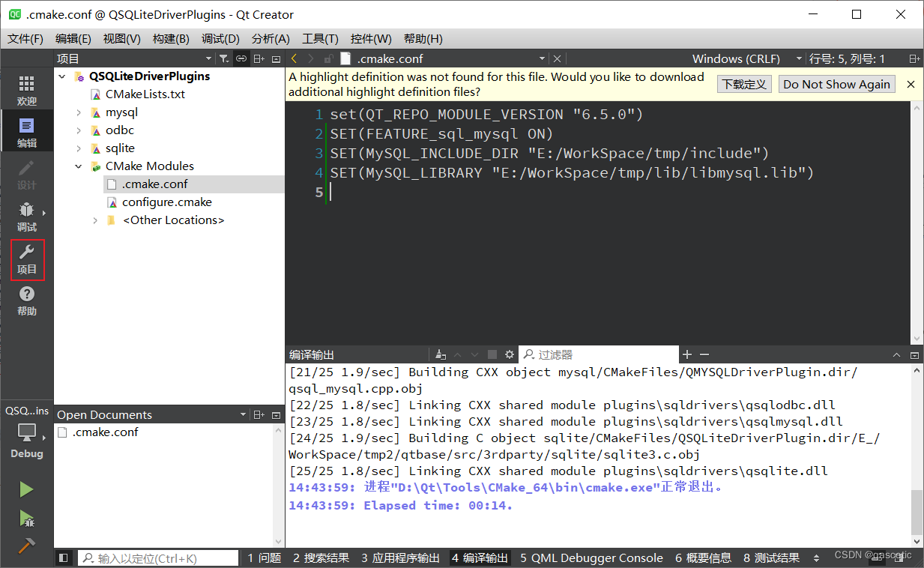This screenshot has width=924, height=568.
Task: Split the editor view
Action: click(914, 58)
